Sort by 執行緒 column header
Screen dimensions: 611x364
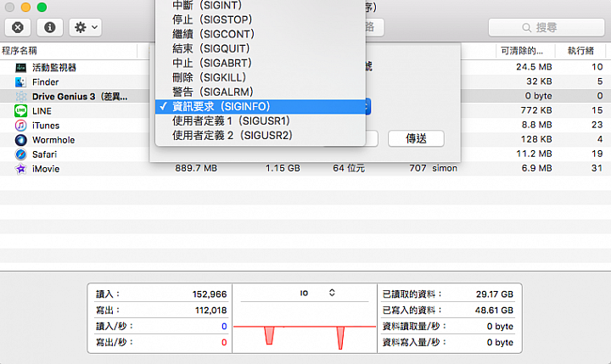pos(580,51)
